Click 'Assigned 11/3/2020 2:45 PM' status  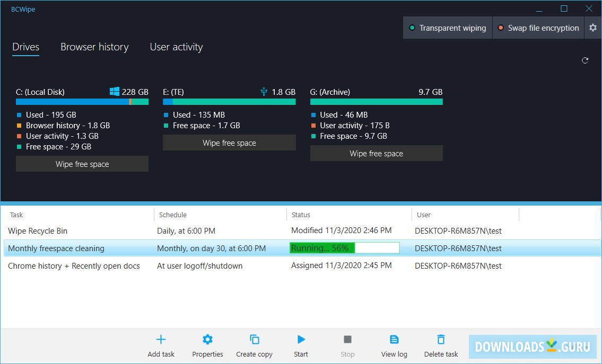coord(342,265)
